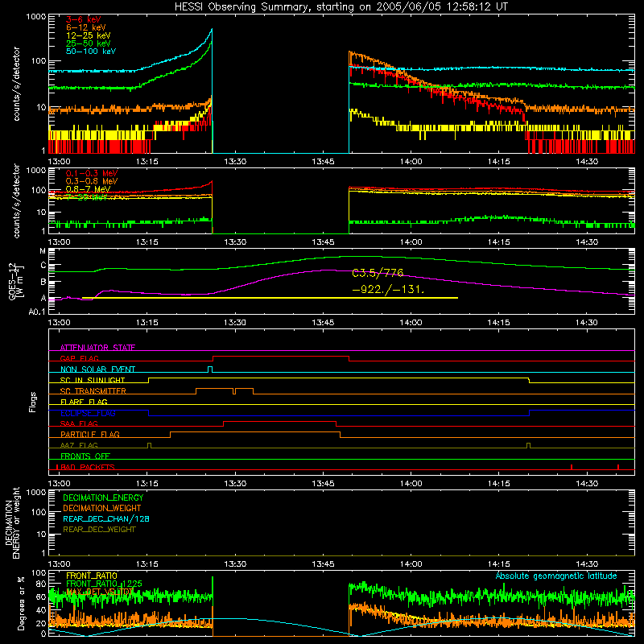Click the 0.3-0.8 MeV legend label
644x644 pixels.
[x=92, y=181]
